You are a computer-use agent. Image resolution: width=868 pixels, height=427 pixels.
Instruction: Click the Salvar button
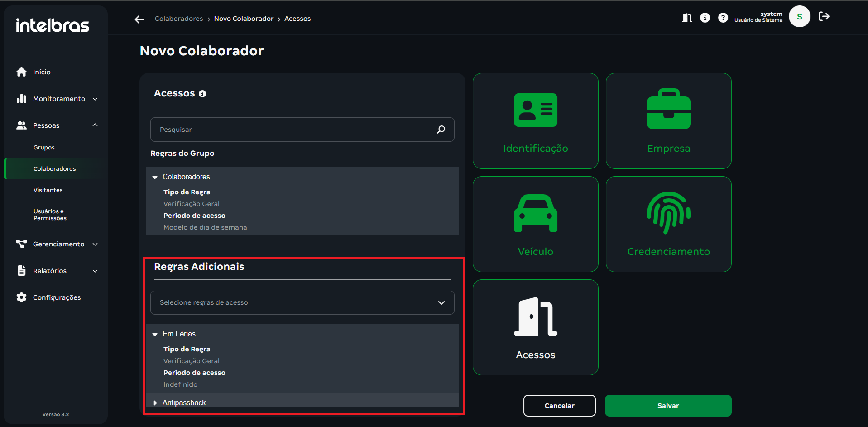[x=668, y=406]
